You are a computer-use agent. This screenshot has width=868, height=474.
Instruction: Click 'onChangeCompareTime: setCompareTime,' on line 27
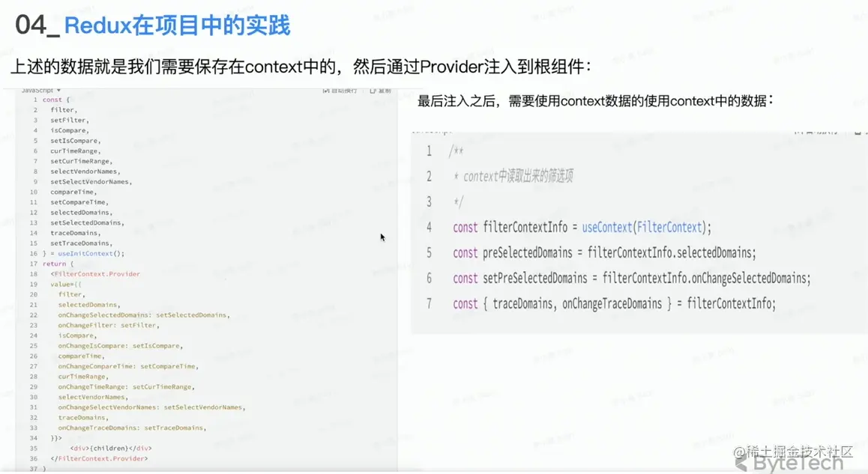point(128,366)
